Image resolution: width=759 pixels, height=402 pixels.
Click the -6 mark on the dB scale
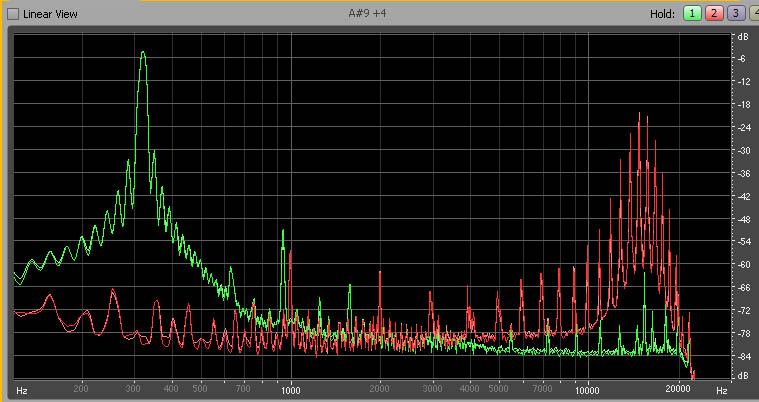pyautogui.click(x=743, y=59)
